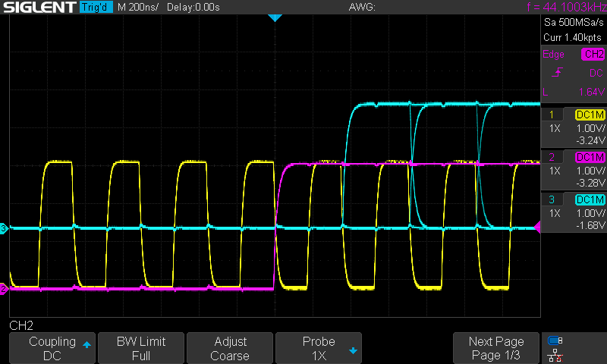Switch the Adjust Coarse setting
Viewport: 607px width, 364px height.
coord(230,348)
